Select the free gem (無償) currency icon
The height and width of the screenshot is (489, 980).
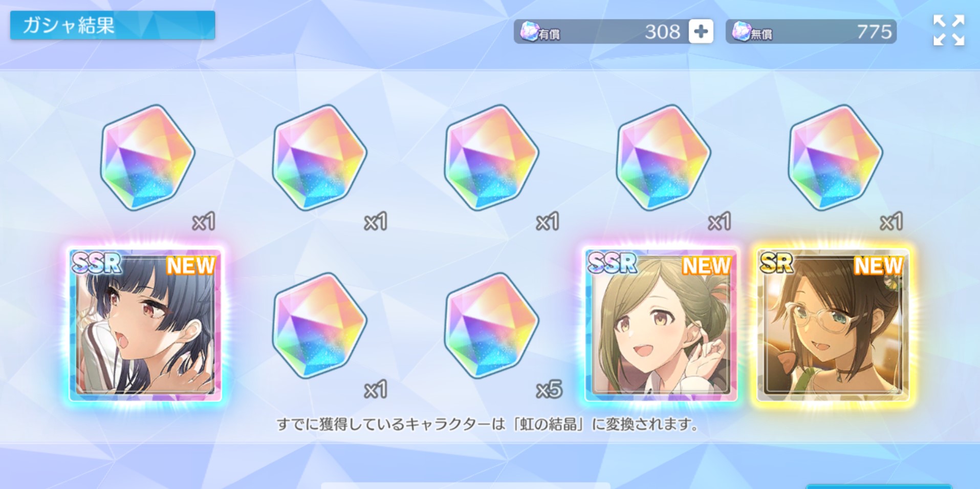pos(741,32)
